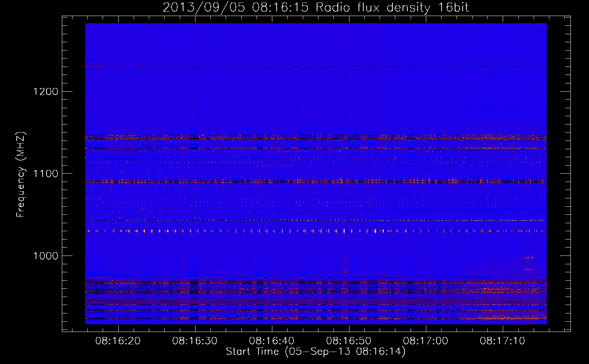Click the 'Start Time (05-Sep-13 08:16:14)' axis label

tap(316, 352)
